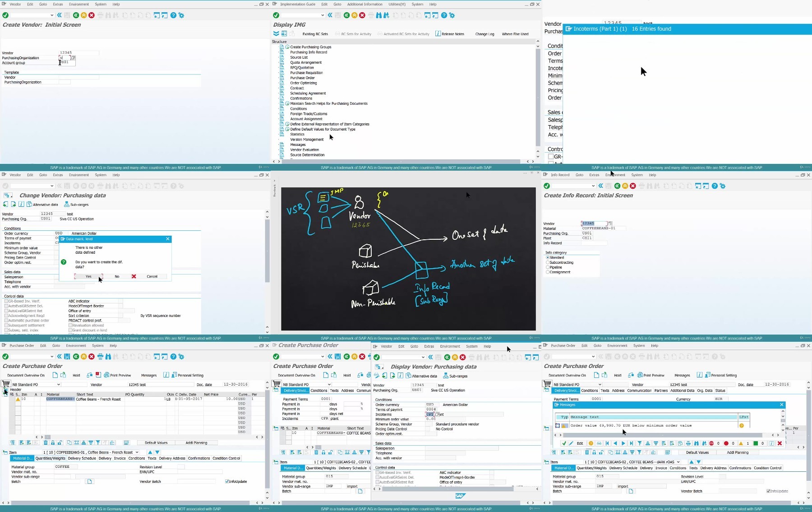Click pencil Edit icon in Messages dialog

pyautogui.click(x=571, y=443)
